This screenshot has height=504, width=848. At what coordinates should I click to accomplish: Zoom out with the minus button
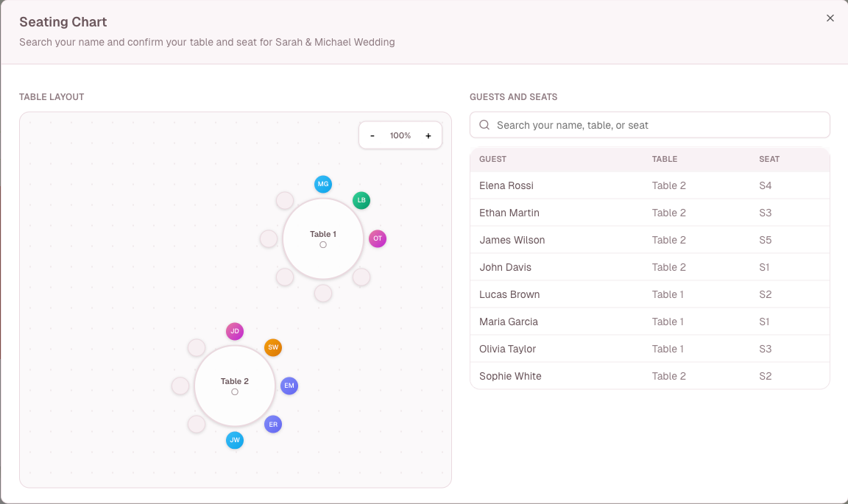click(372, 135)
